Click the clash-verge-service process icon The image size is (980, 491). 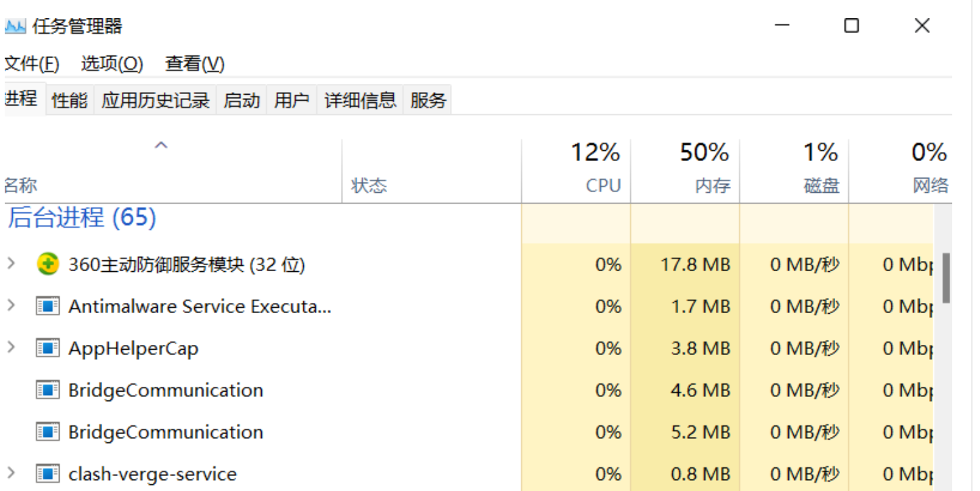pos(47,474)
